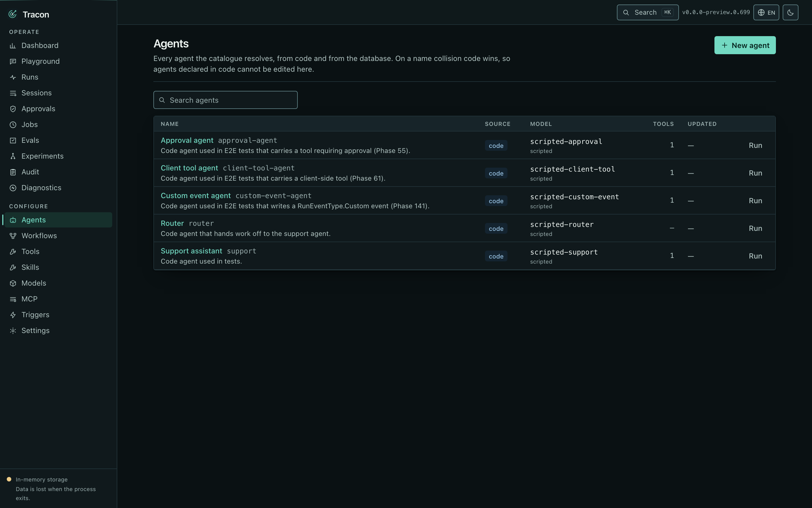Click the Tracon brand name
The height and width of the screenshot is (508, 812).
tap(36, 14)
